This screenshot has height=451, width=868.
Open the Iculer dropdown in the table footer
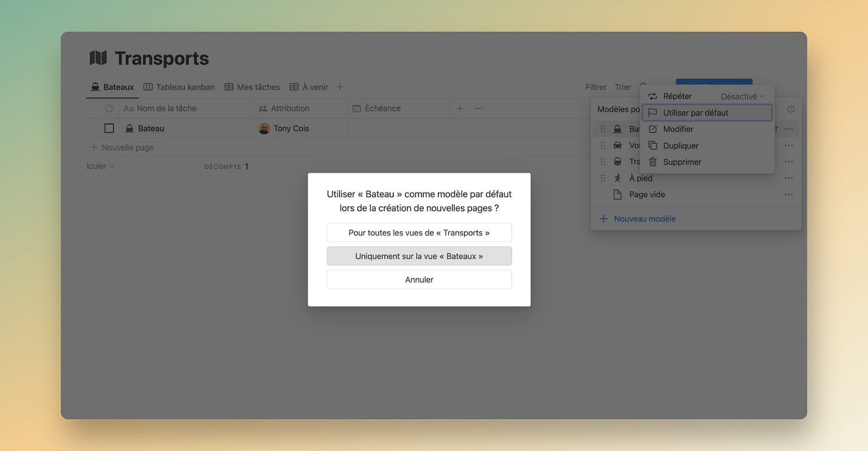click(x=100, y=166)
